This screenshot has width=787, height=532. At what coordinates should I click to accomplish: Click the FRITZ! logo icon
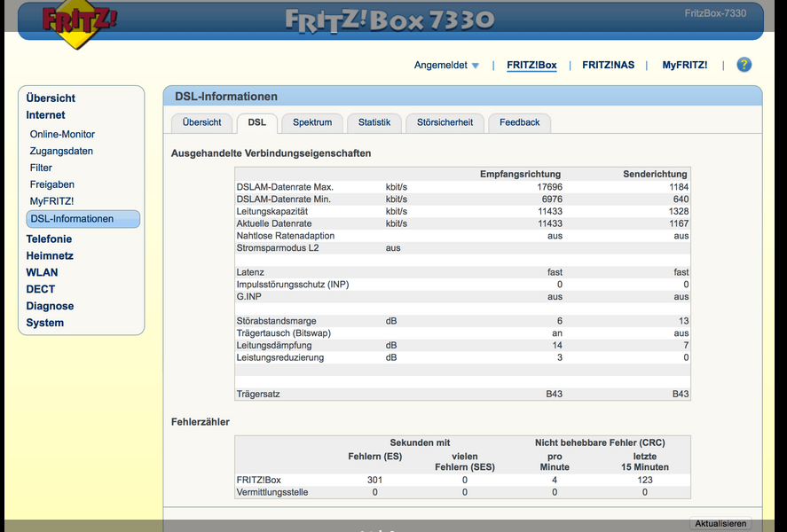pyautogui.click(x=80, y=24)
